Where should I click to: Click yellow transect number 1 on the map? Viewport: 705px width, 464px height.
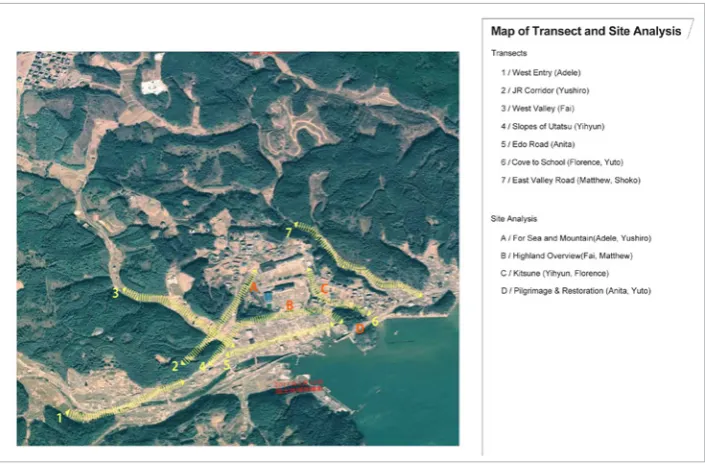pos(59,418)
